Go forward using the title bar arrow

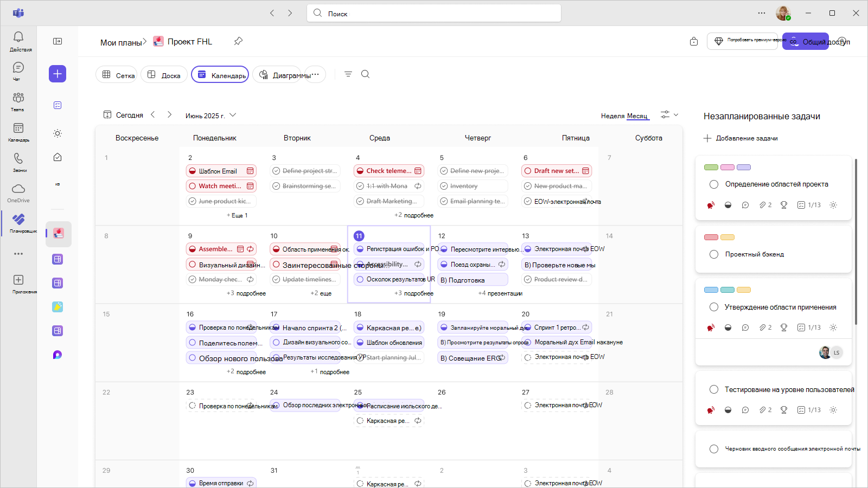click(290, 13)
